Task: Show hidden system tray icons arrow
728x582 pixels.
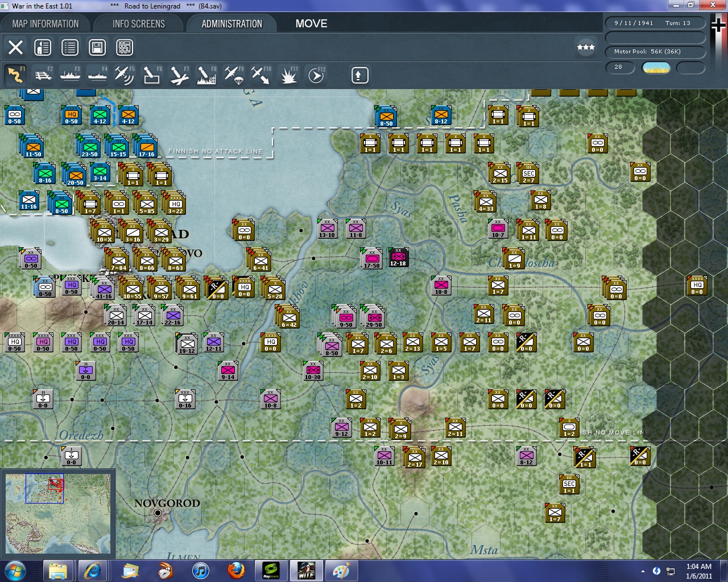Action: [x=643, y=571]
